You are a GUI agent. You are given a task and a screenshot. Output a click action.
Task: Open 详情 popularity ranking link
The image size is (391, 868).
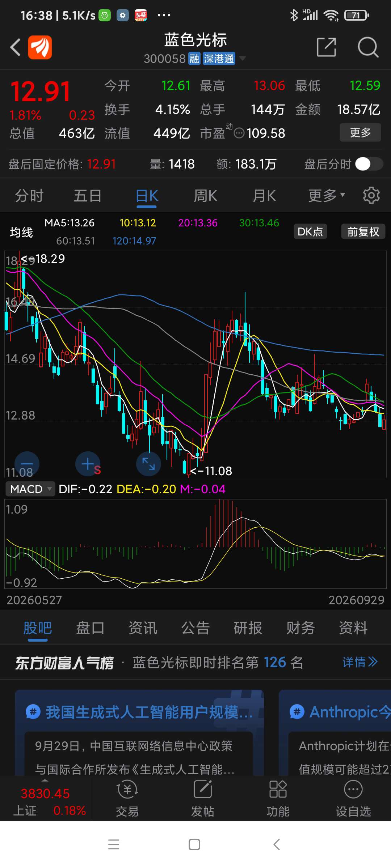coord(360,662)
